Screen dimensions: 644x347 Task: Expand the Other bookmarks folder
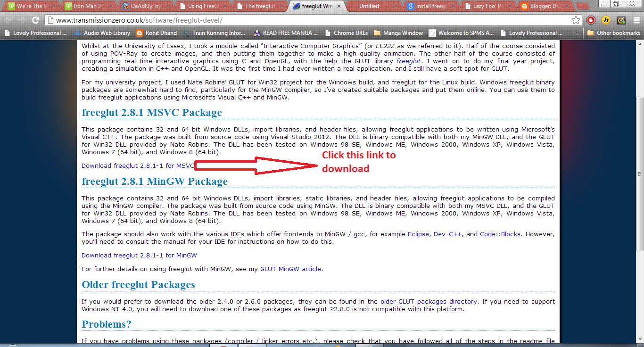point(613,33)
